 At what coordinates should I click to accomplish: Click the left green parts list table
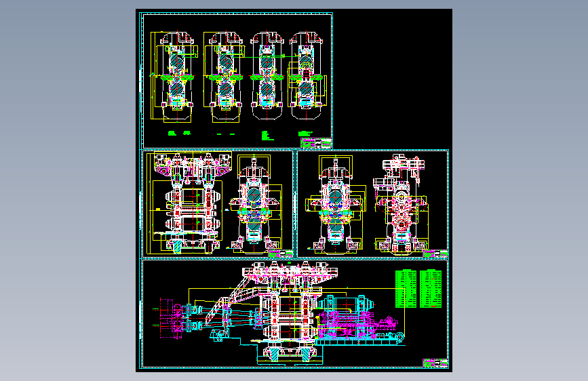pyautogui.click(x=406, y=289)
